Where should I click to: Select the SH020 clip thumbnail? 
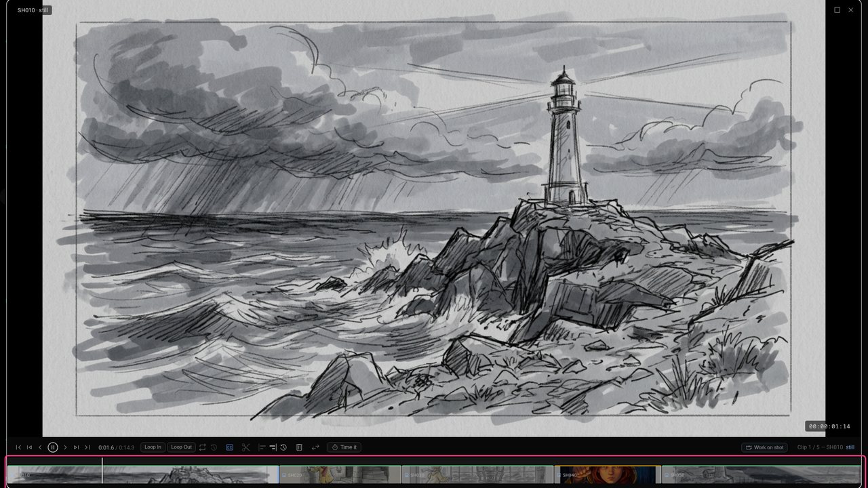coord(340,474)
